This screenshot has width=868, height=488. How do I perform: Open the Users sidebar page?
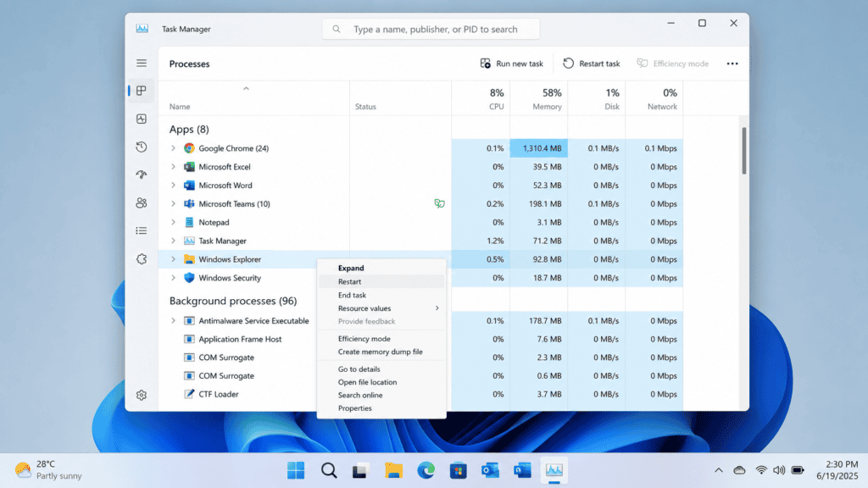click(x=142, y=203)
